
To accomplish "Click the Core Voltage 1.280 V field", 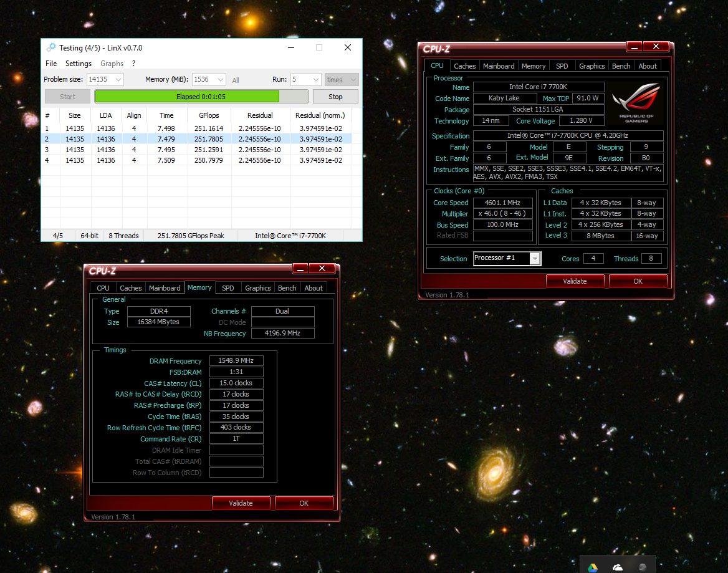I will 581,121.
